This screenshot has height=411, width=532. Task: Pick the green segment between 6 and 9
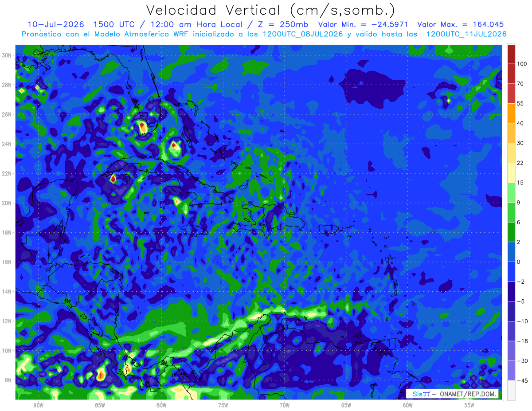pos(511,212)
